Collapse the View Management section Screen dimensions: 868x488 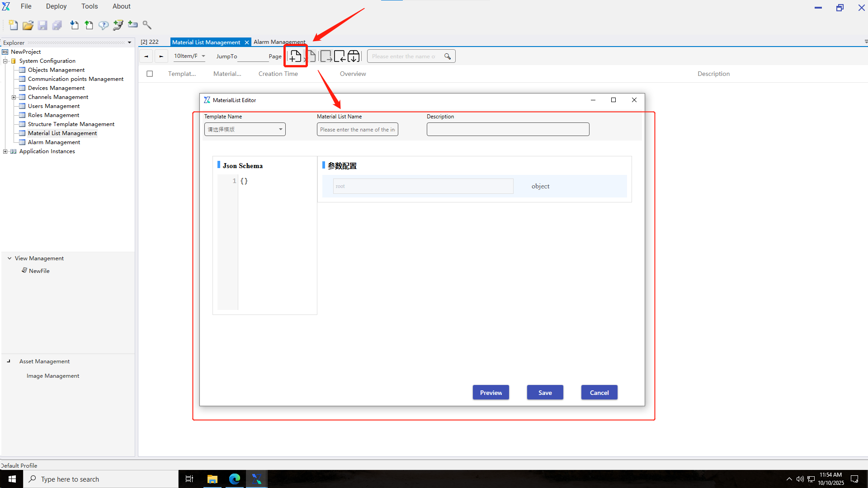tap(9, 258)
